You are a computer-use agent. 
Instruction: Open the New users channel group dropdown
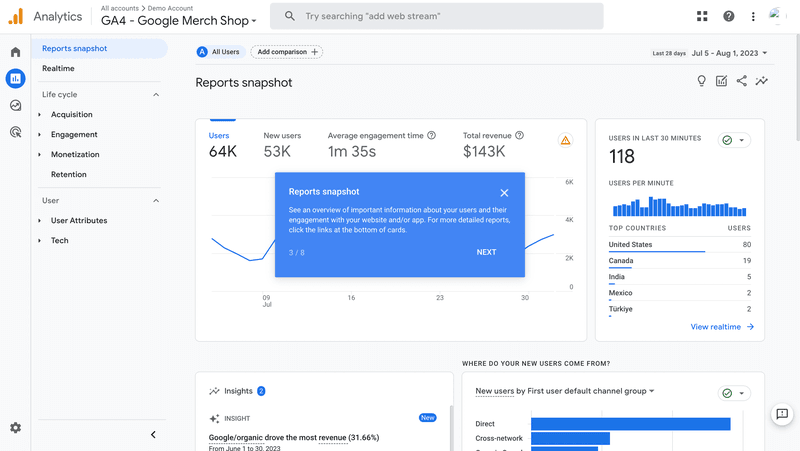565,391
